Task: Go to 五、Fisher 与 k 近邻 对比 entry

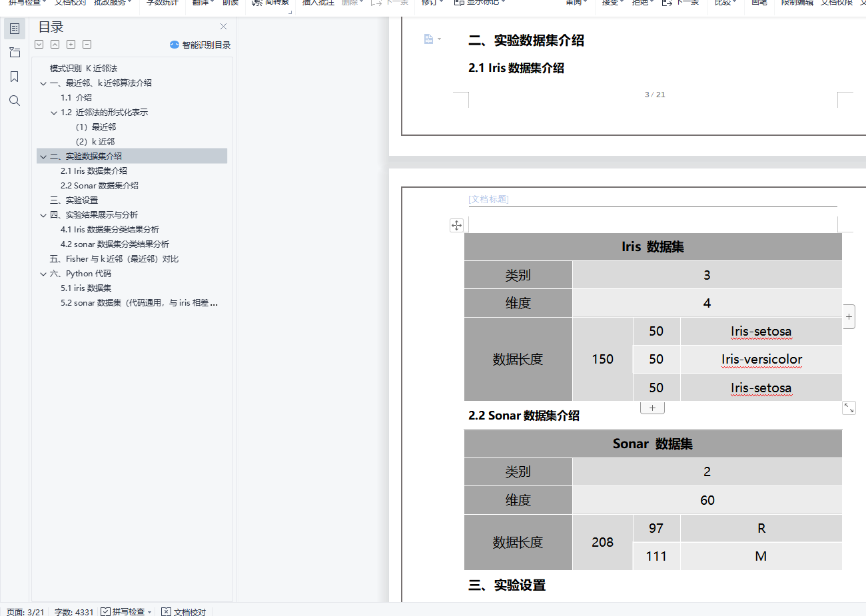Action: pos(114,258)
